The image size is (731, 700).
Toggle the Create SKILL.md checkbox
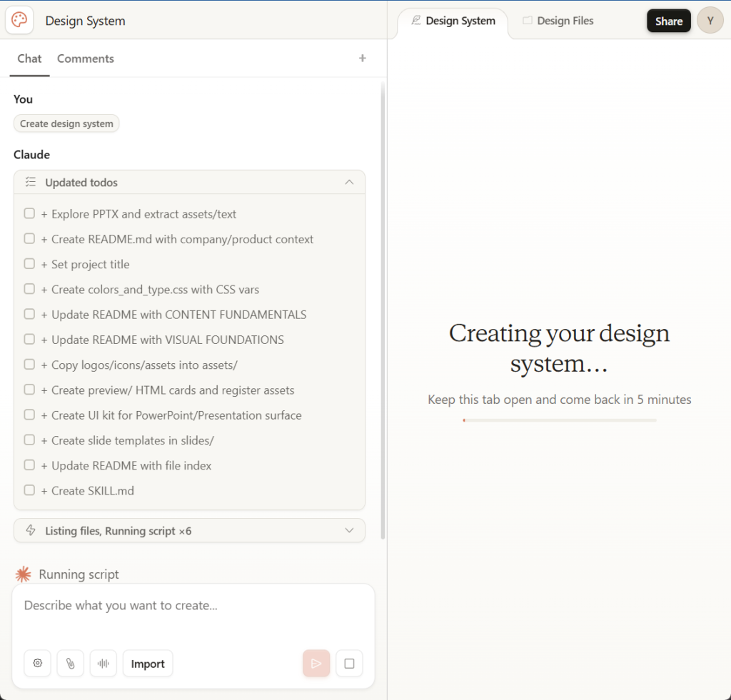pyautogui.click(x=29, y=490)
